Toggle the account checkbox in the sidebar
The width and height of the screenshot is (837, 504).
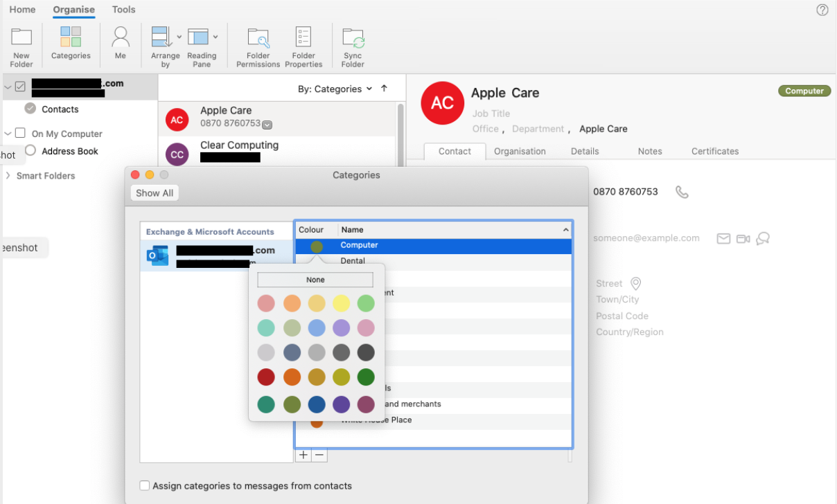pyautogui.click(x=20, y=87)
